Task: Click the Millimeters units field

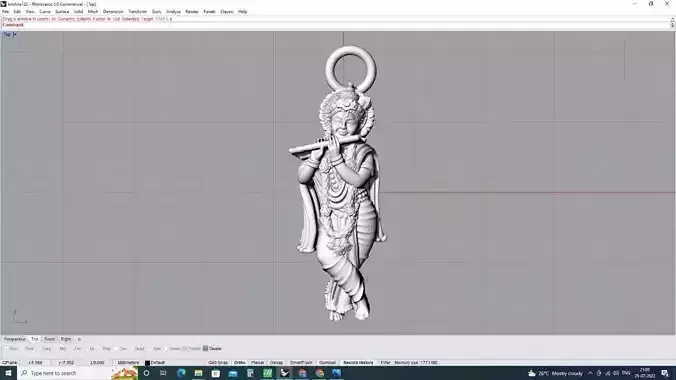Action: [x=128, y=363]
